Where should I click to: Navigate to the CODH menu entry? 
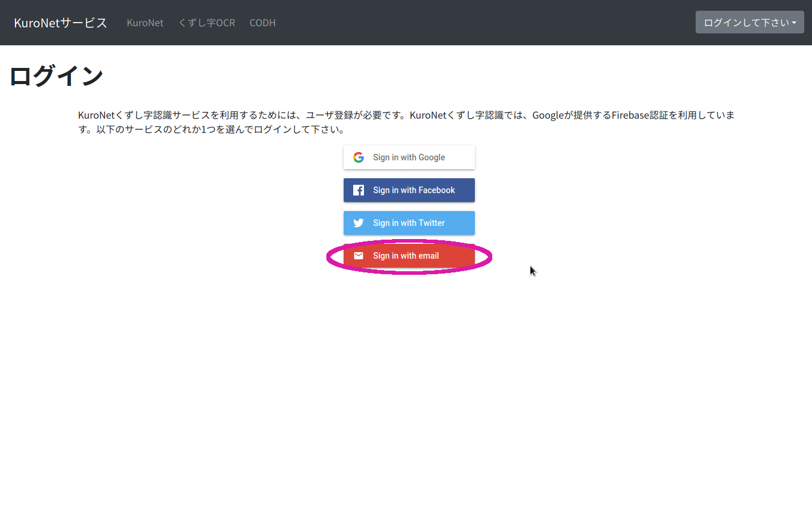tap(262, 22)
